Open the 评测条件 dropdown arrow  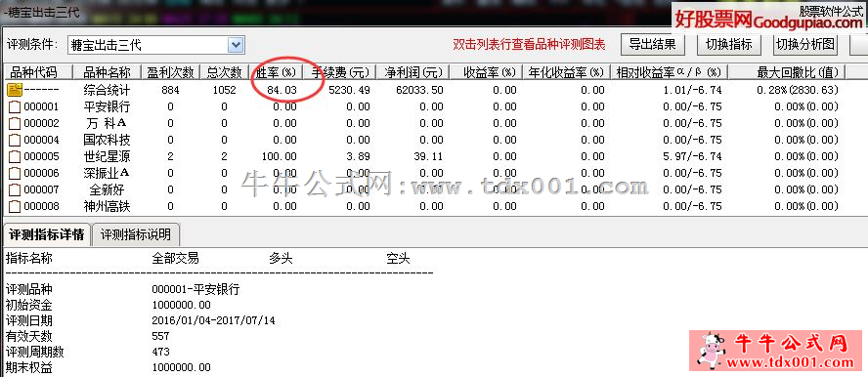pyautogui.click(x=237, y=45)
